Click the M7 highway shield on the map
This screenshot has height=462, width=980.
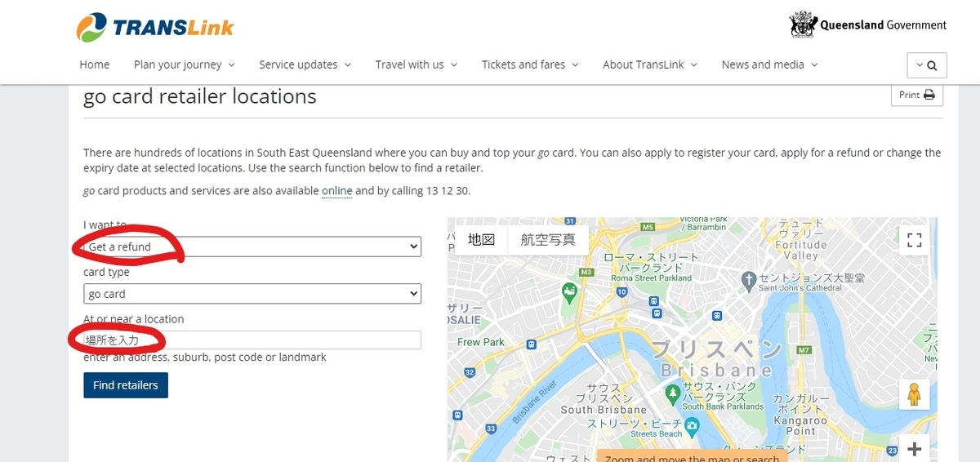coord(804,349)
